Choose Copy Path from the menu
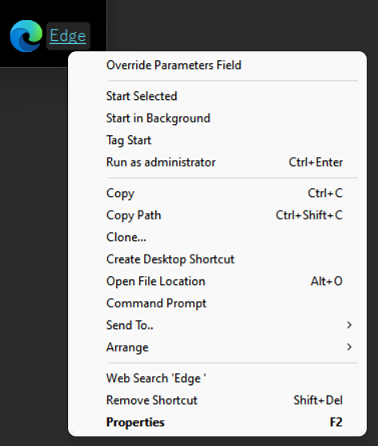378x446 pixels. pos(217,215)
